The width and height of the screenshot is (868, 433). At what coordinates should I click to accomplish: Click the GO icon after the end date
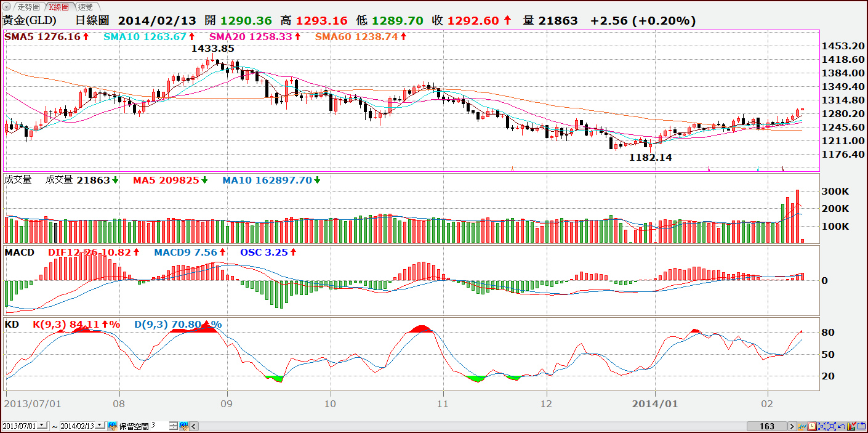pos(113,426)
